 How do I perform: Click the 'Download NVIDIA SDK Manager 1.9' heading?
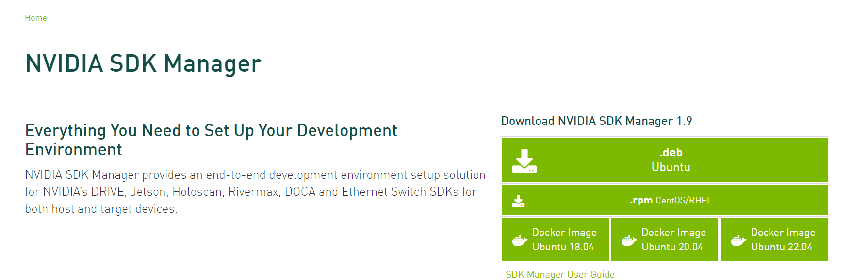tap(597, 121)
